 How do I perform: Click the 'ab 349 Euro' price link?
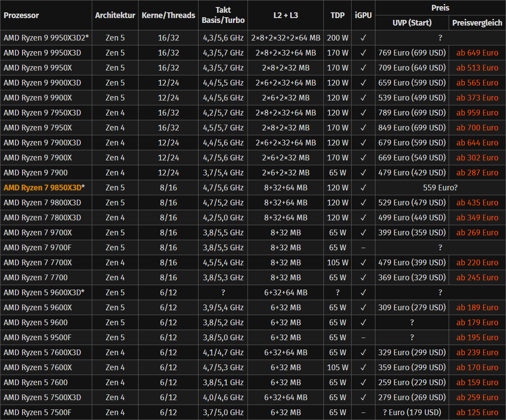[x=477, y=218]
